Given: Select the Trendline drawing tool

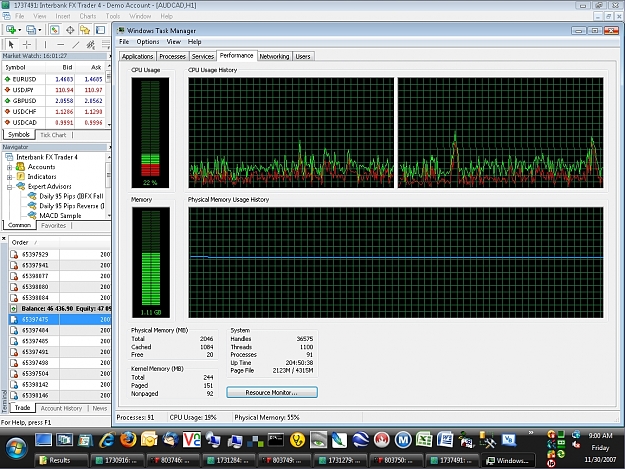Looking at the screenshot, I should 76,44.
